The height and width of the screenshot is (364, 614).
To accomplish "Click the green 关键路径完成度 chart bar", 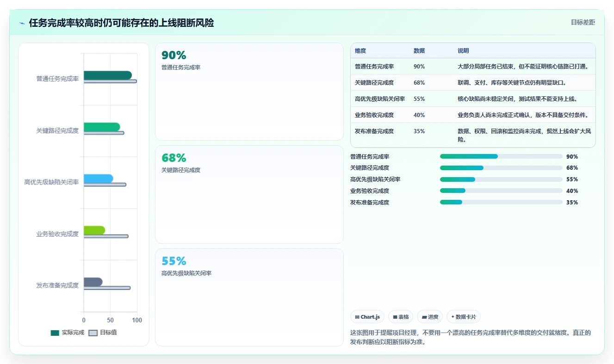I will click(102, 127).
